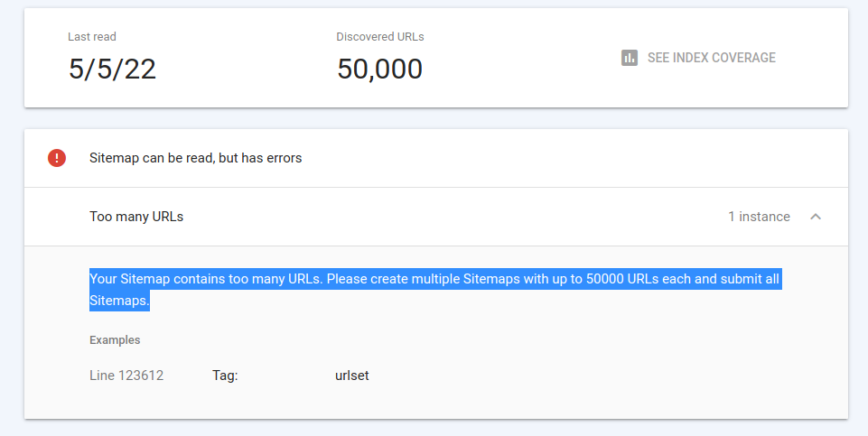868x436 pixels.
Task: Click the Tag: label in examples
Action: click(x=225, y=376)
